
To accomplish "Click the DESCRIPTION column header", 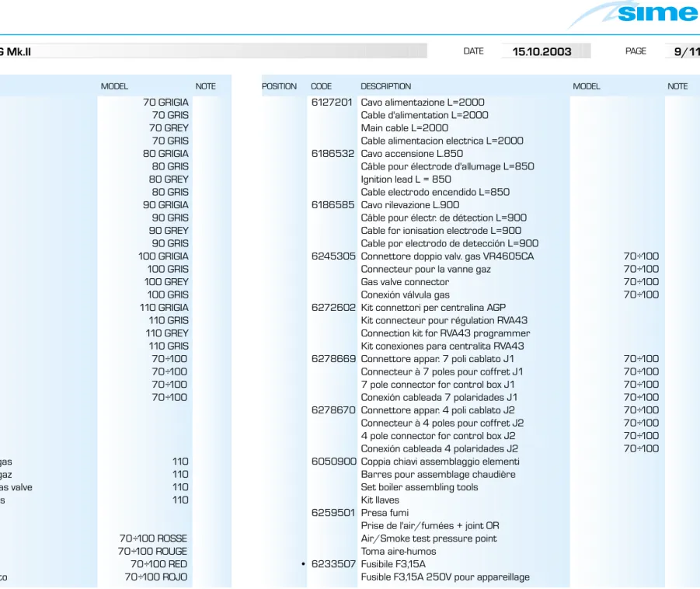I will [385, 86].
